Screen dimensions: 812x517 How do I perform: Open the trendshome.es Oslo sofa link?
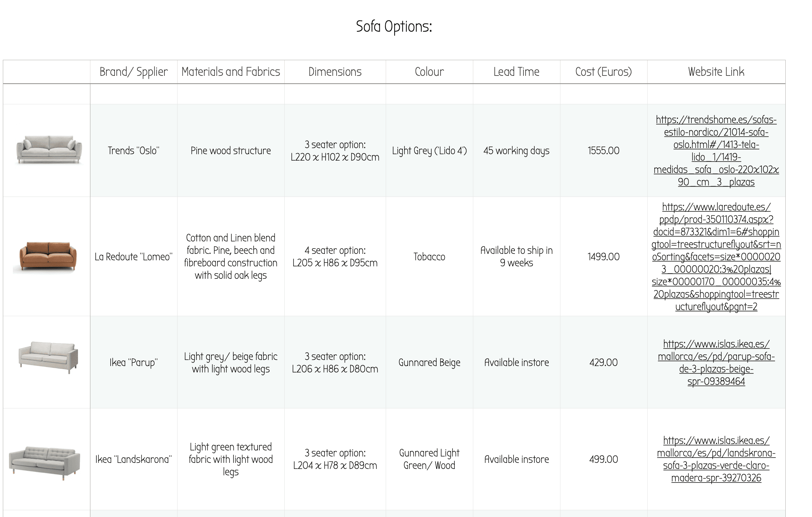click(716, 151)
